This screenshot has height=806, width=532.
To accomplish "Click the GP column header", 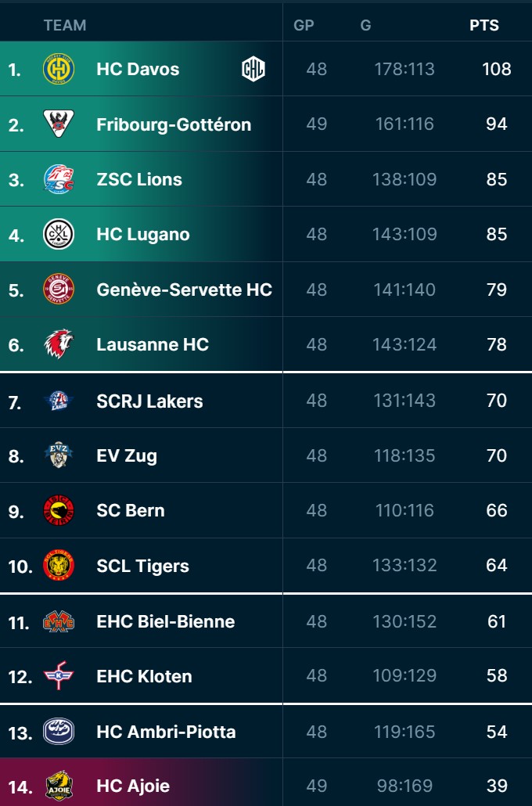I will pos(304,25).
